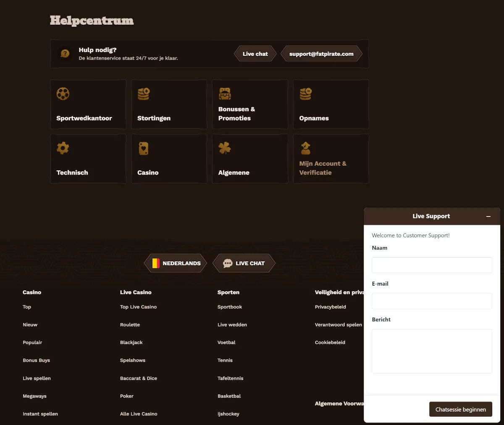
Task: Click support@fatpirate.com email button
Action: (321, 54)
